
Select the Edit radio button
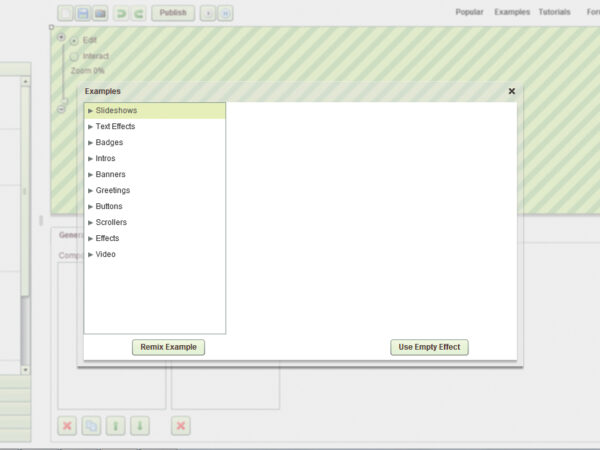tap(74, 41)
